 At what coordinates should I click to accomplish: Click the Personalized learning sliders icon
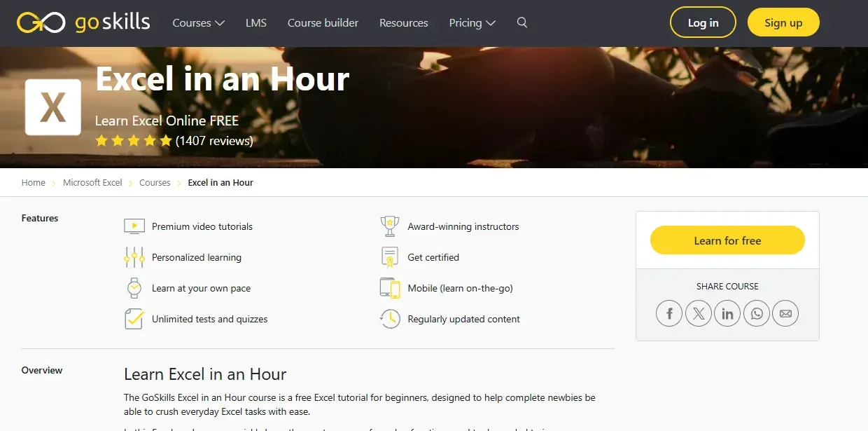pyautogui.click(x=134, y=257)
